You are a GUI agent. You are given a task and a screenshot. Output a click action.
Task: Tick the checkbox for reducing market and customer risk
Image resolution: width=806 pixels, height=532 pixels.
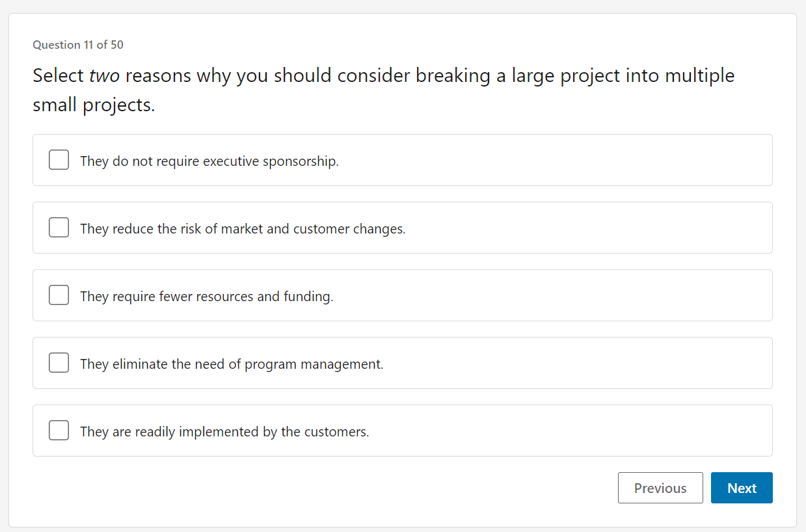coord(59,228)
